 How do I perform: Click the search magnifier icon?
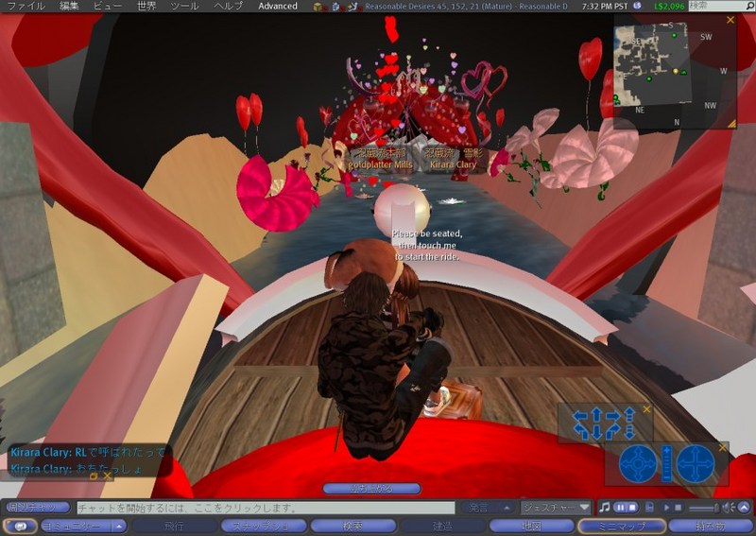coord(749,6)
